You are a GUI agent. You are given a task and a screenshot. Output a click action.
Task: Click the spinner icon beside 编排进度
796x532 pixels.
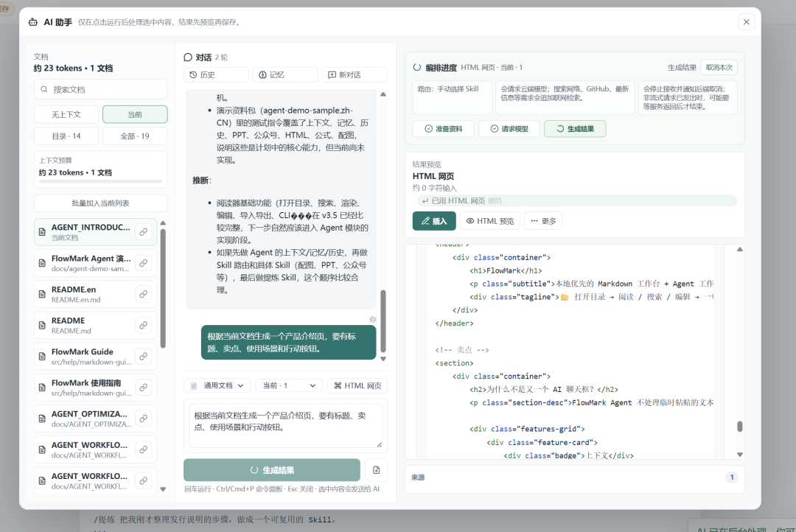[x=416, y=67]
